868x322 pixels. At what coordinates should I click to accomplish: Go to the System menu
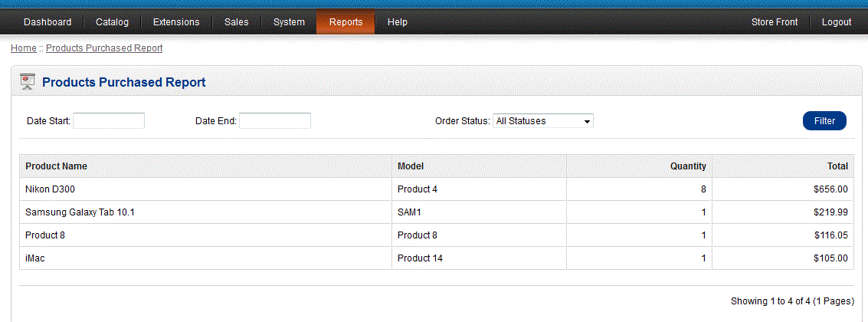click(289, 22)
